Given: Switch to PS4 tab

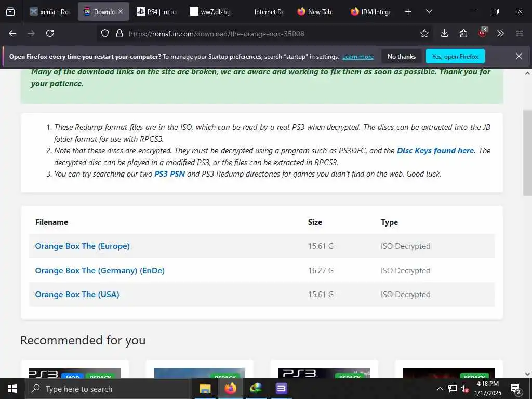Looking at the screenshot, I should [x=157, y=12].
